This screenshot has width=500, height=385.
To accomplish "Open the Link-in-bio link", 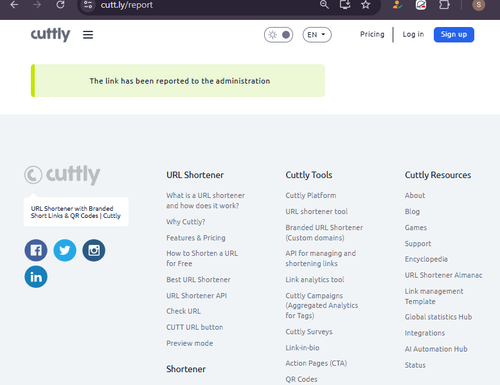I will click(302, 348).
